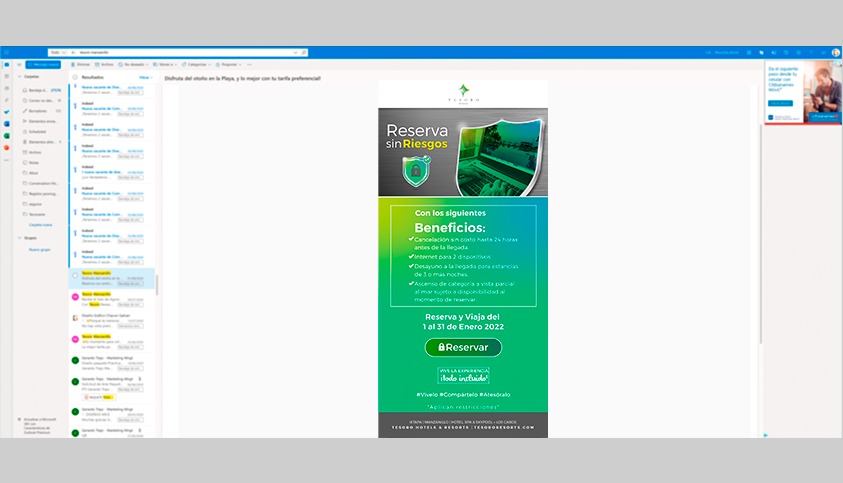The width and height of the screenshot is (843, 483).
Task: Select the highlighted Tesoro Manzanillo email checkbox
Action: coord(75,276)
